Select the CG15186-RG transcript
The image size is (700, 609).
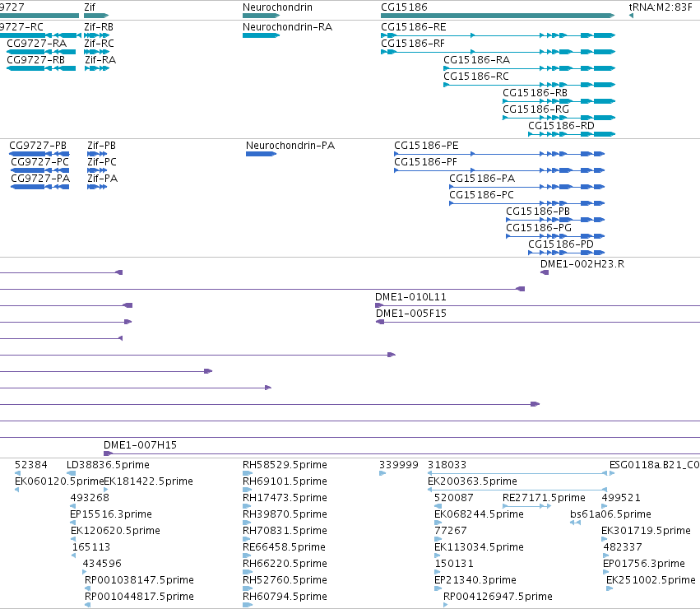559,118
